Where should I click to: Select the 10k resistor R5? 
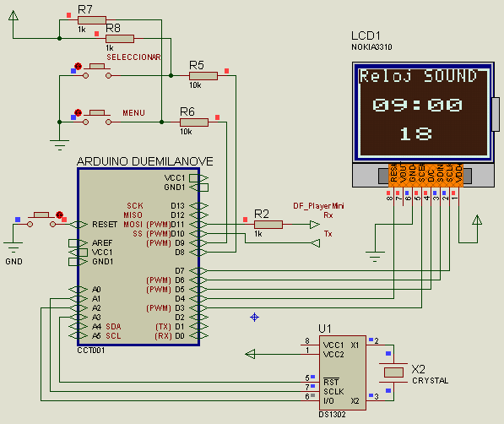(203, 76)
